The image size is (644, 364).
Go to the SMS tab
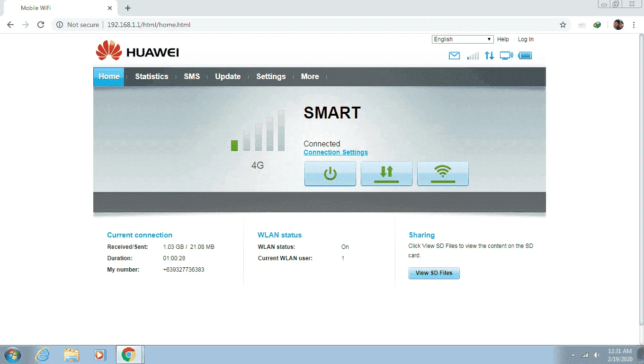pyautogui.click(x=192, y=77)
